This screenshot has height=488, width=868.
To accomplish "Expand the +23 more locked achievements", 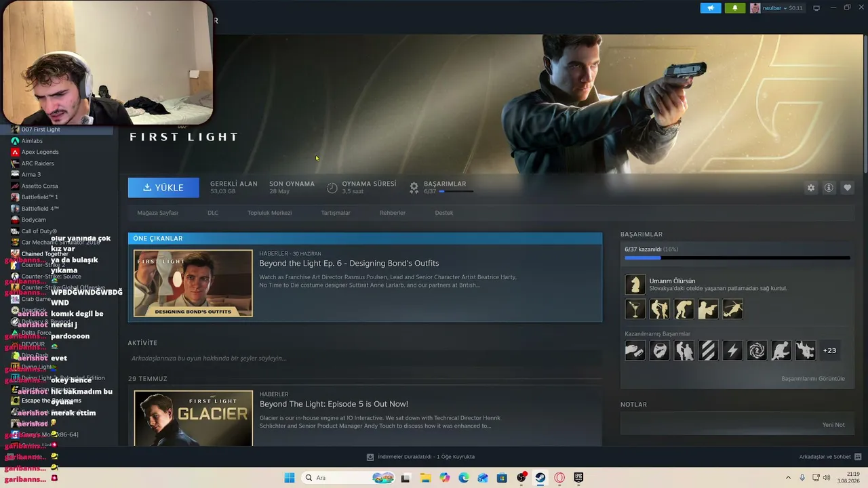I will pos(829,350).
